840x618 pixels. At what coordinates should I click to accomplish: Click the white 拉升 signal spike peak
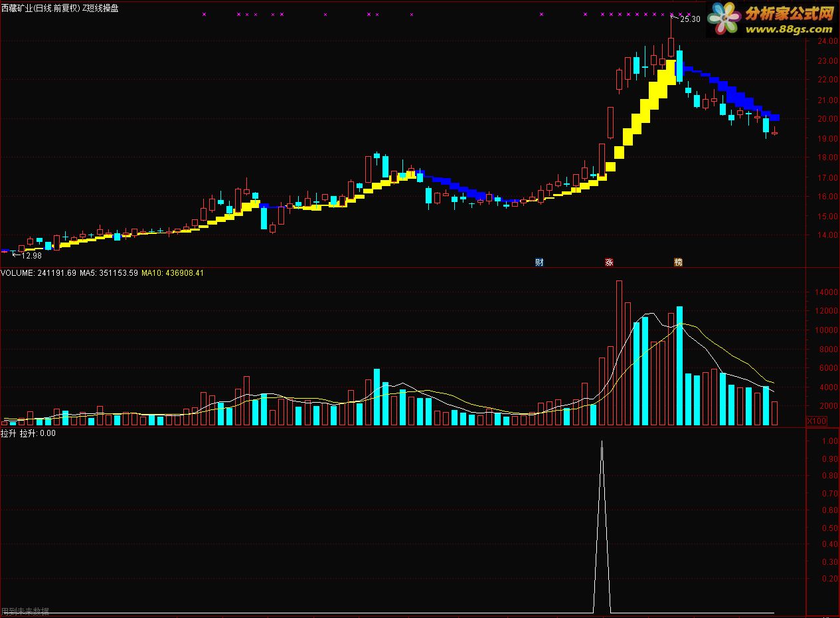tap(602, 441)
